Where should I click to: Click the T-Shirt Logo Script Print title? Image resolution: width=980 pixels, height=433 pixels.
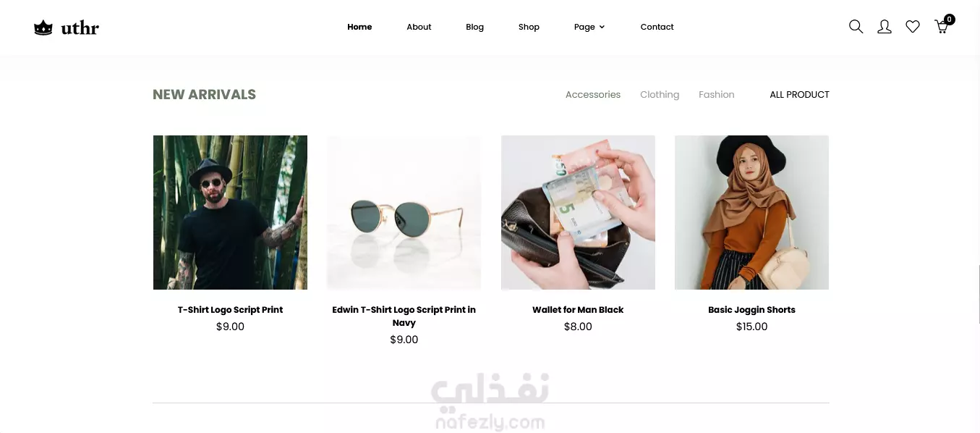[x=230, y=309]
